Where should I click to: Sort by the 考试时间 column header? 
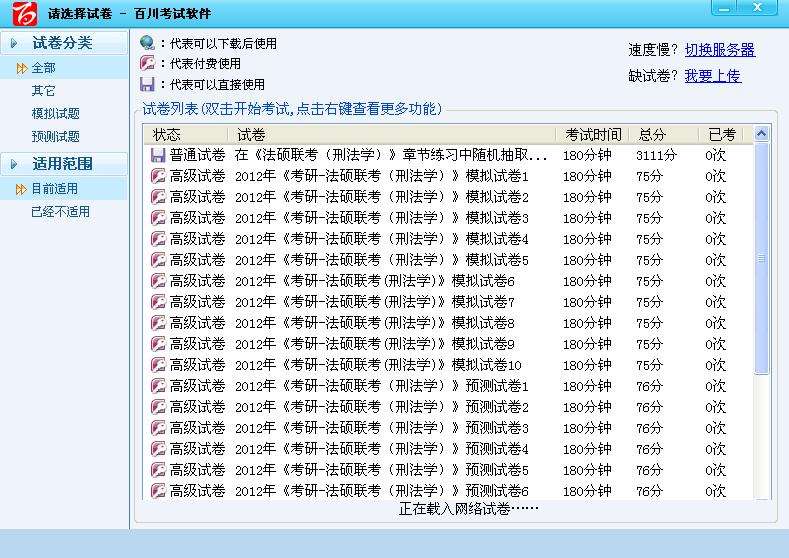click(592, 134)
